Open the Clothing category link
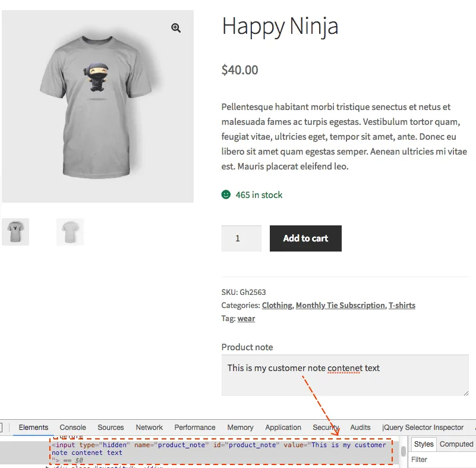Screen dimensions: 476x468 (x=277, y=305)
